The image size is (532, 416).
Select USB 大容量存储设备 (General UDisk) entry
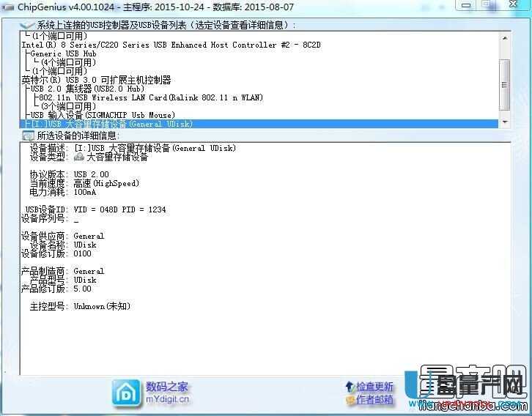pos(110,125)
